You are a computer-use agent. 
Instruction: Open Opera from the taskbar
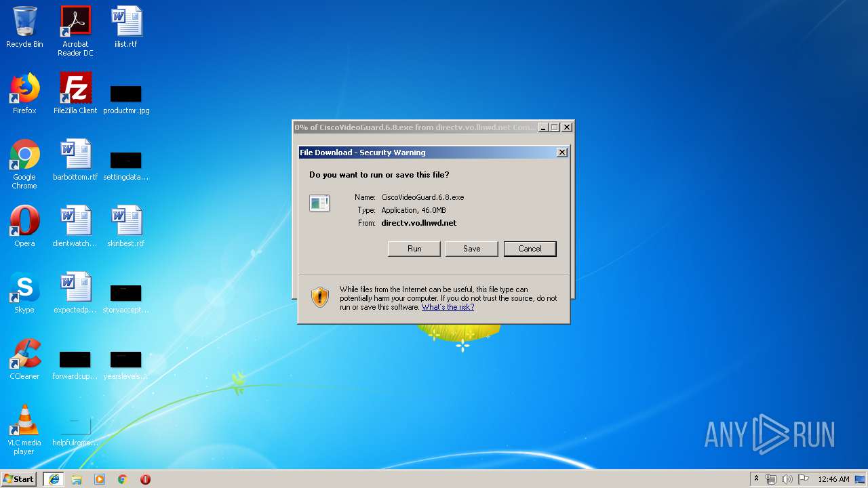tap(145, 479)
